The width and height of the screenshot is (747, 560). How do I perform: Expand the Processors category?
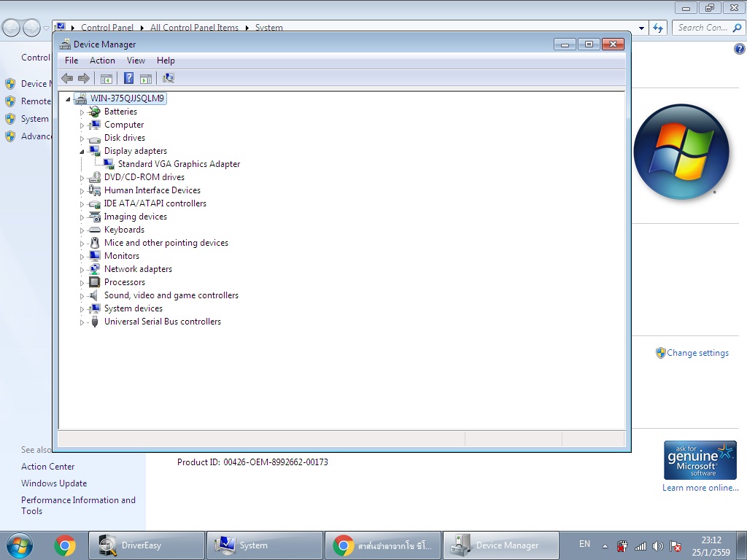82,283
